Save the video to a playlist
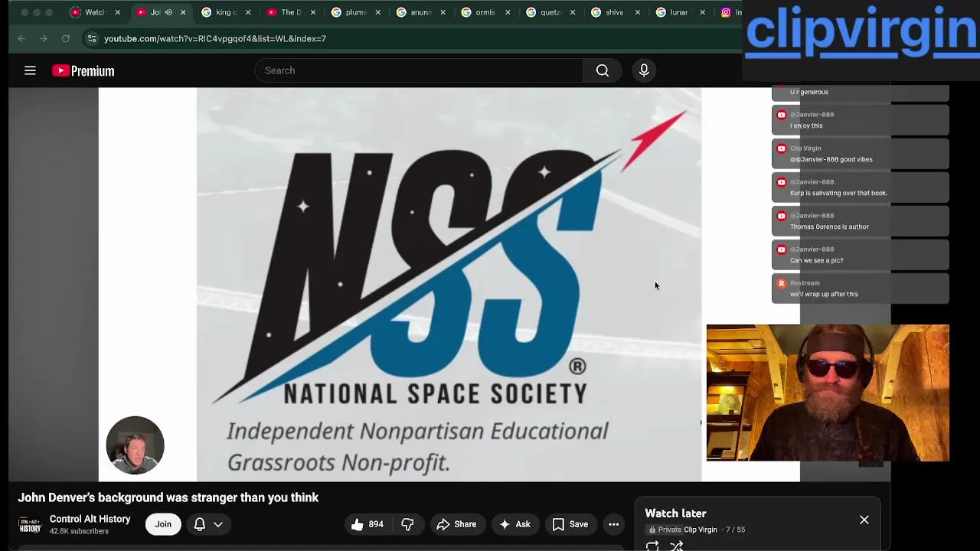The height and width of the screenshot is (551, 980). tap(570, 524)
